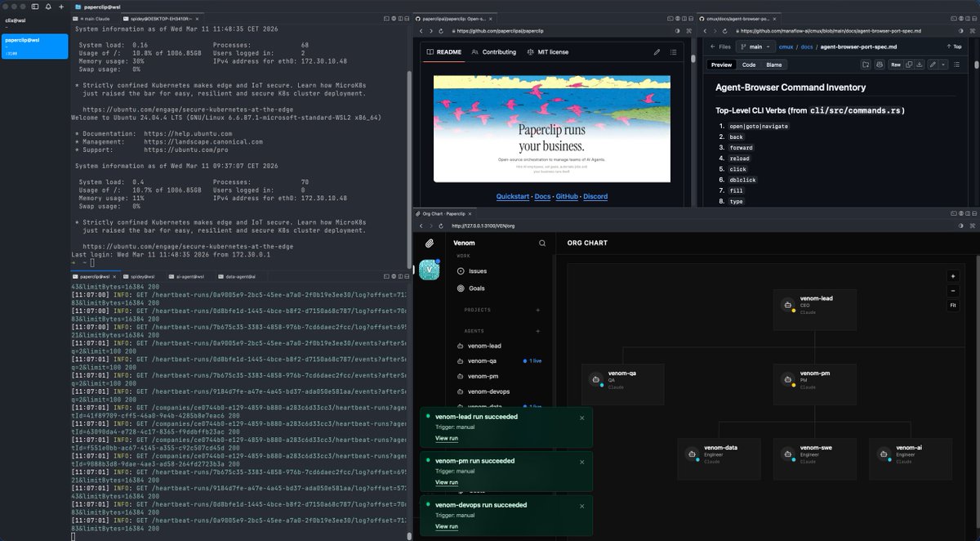
Task: Switch to Preview view of file
Action: [x=721, y=65]
